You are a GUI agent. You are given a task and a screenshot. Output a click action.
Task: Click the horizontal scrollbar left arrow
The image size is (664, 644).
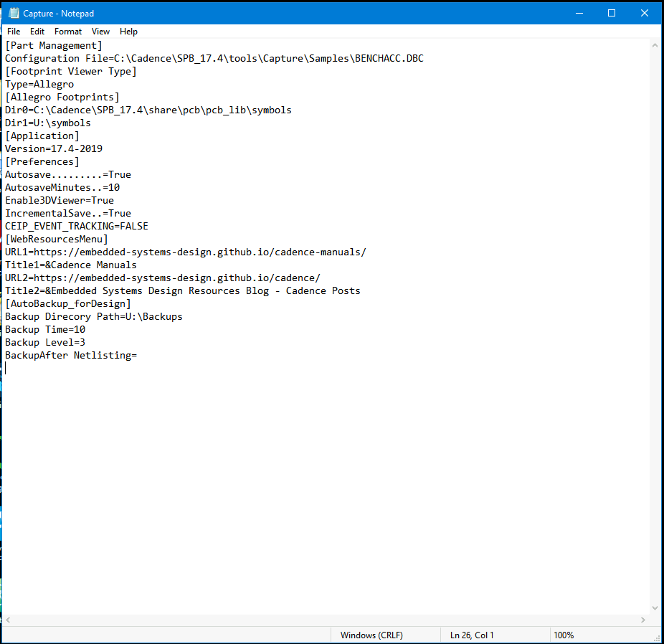tap(8, 620)
